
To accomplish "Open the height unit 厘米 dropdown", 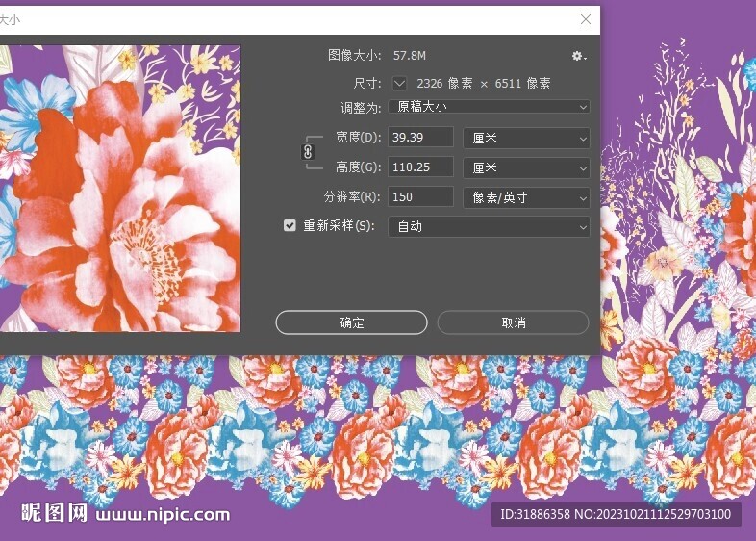I will (x=526, y=167).
